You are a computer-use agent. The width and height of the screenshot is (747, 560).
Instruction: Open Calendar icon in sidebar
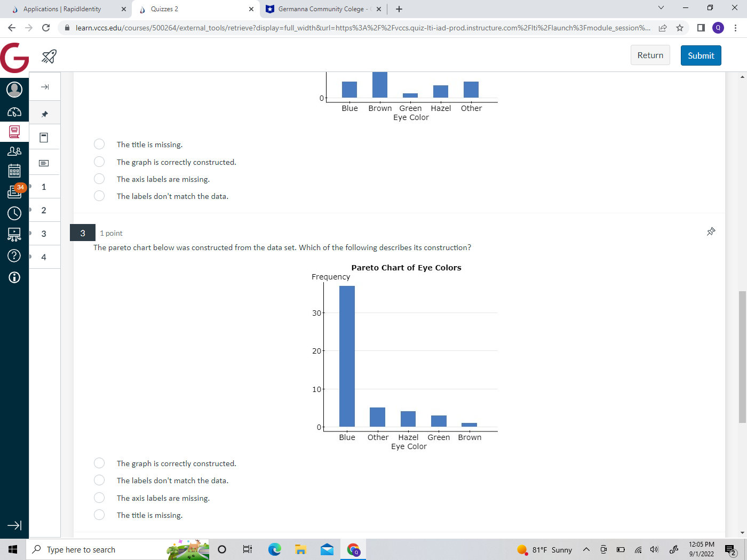click(14, 171)
